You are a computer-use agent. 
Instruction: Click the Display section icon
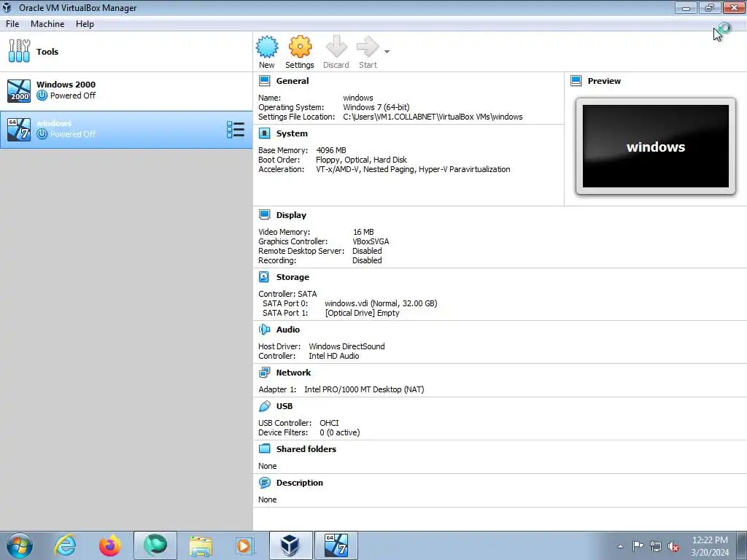click(x=264, y=215)
